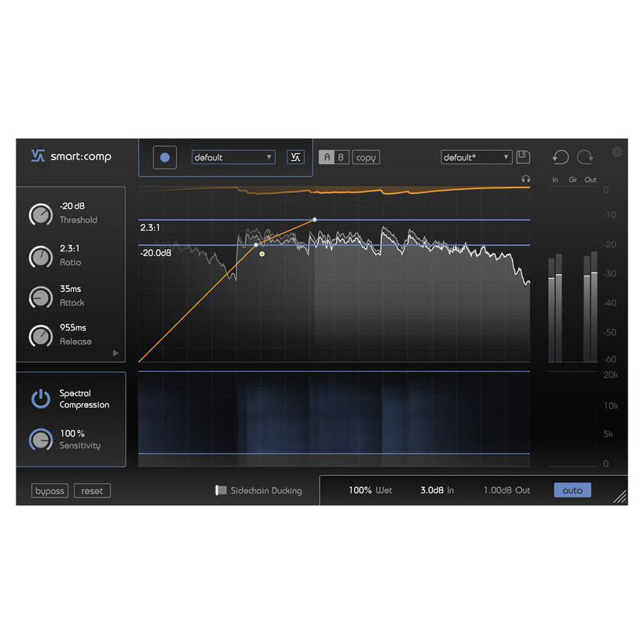Select state A
The image size is (644, 644).
pos(327,157)
